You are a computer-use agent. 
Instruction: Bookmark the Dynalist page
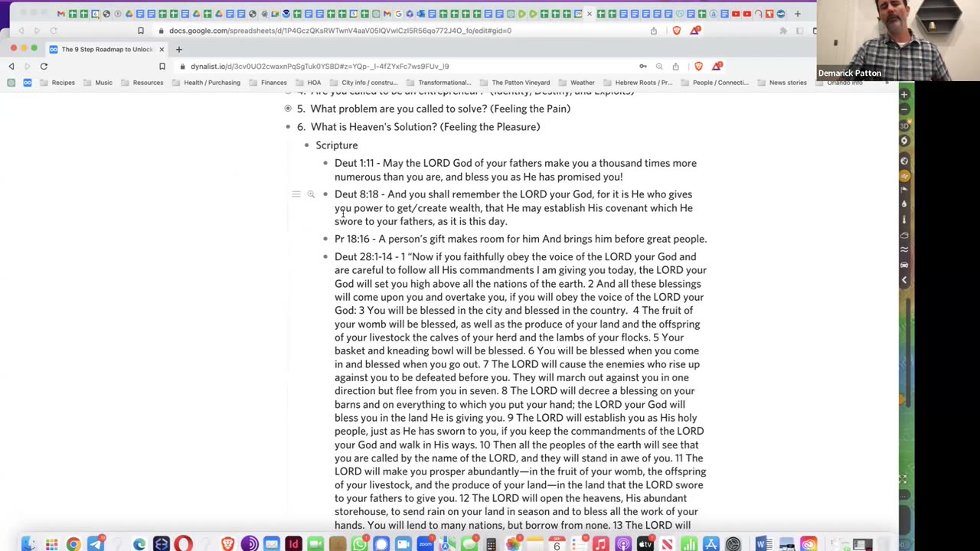click(162, 67)
